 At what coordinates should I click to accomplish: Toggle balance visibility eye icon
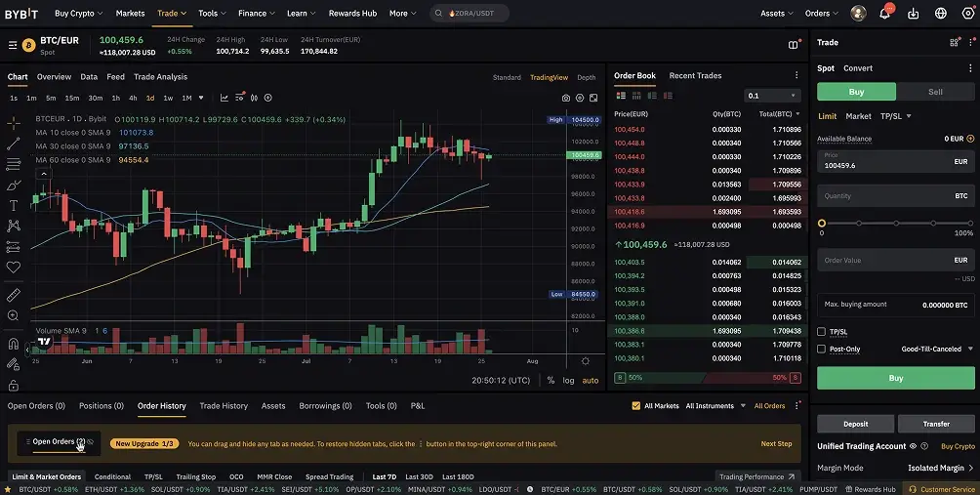[913, 446]
